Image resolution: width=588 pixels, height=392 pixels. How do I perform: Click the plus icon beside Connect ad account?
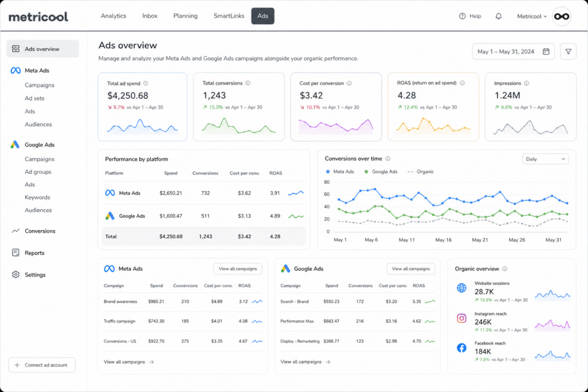[x=17, y=365]
